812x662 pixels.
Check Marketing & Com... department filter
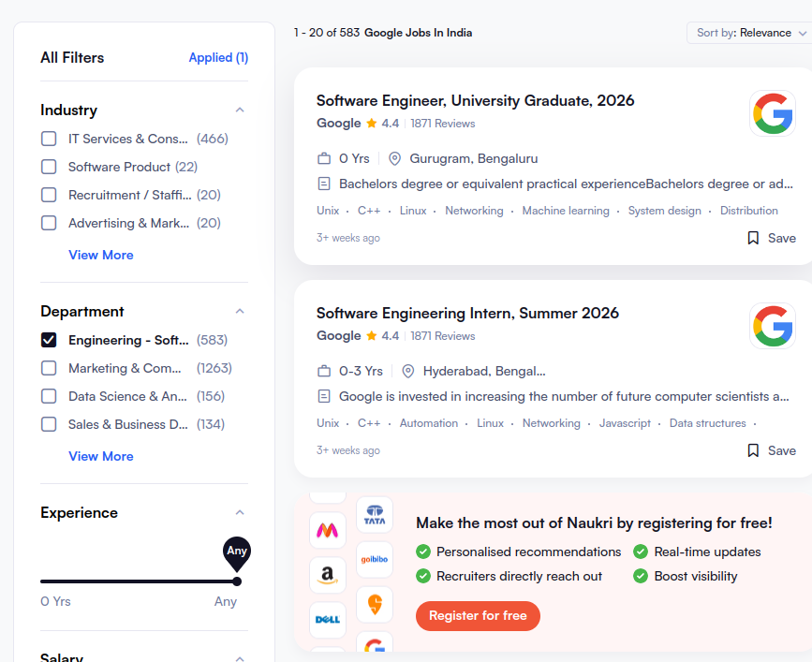pos(49,368)
